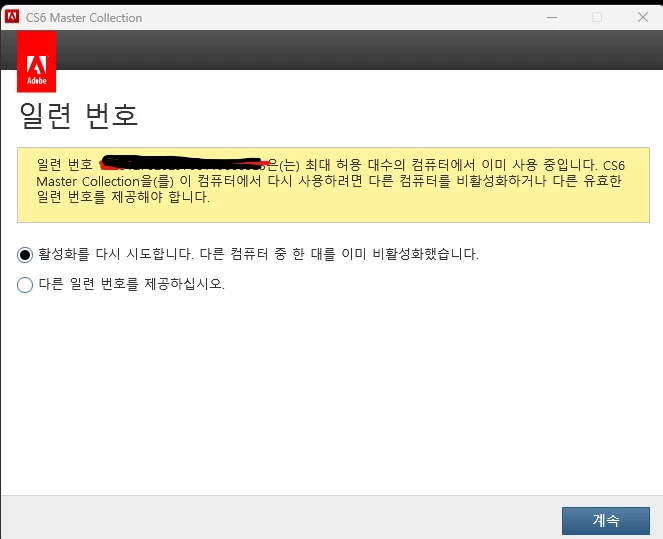This screenshot has width=663, height=539.
Task: Click the disabled maximize window button
Action: click(597, 17)
